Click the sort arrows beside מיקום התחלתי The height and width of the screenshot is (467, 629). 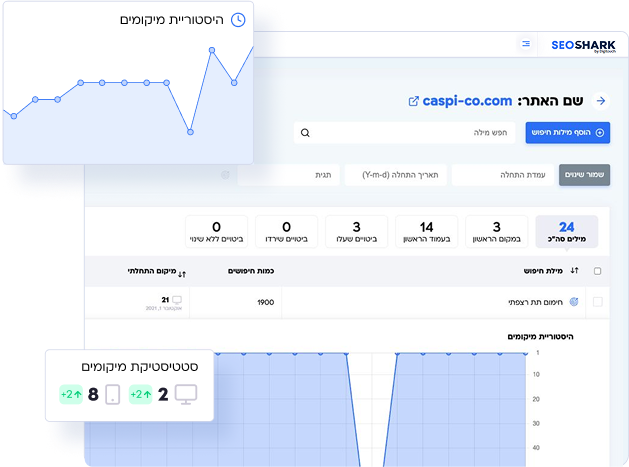coord(182,274)
